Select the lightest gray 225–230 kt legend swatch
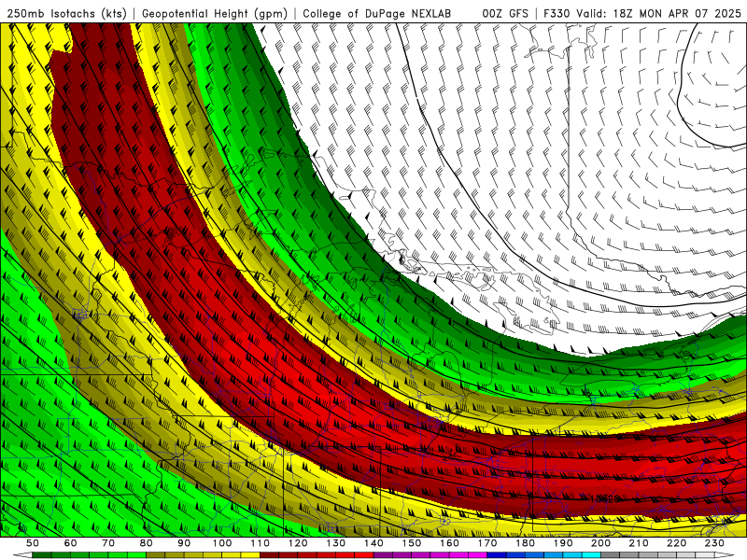 click(706, 555)
